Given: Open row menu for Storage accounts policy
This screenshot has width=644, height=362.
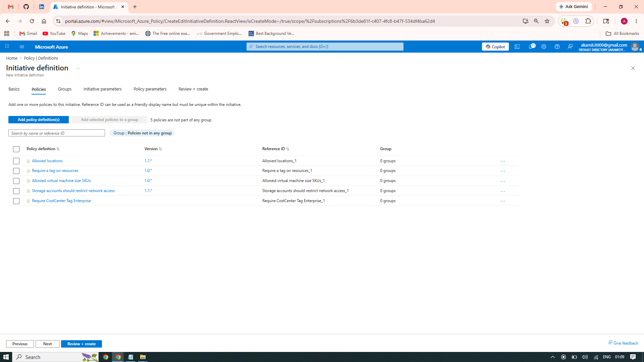Looking at the screenshot, I should [x=502, y=191].
